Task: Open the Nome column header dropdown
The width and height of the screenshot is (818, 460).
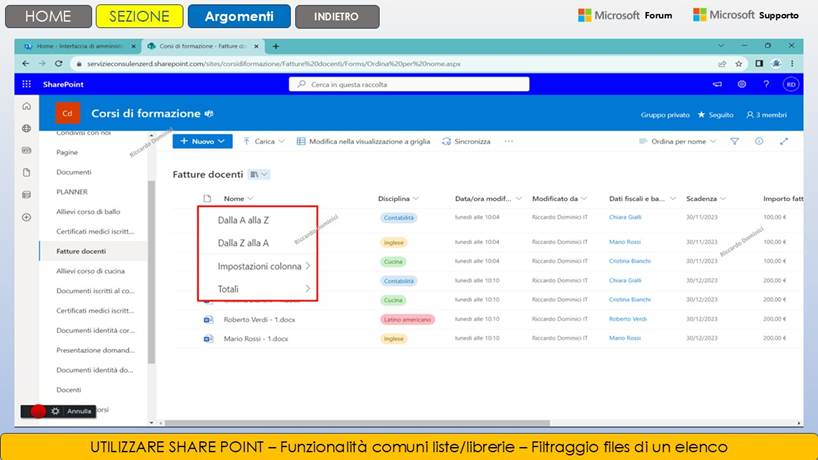Action: (238, 198)
